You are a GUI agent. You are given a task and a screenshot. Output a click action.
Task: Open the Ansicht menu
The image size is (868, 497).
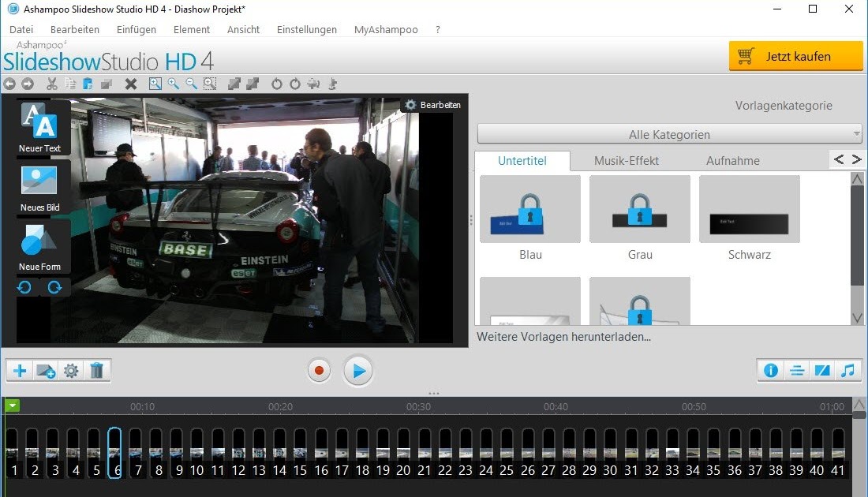pyautogui.click(x=243, y=29)
